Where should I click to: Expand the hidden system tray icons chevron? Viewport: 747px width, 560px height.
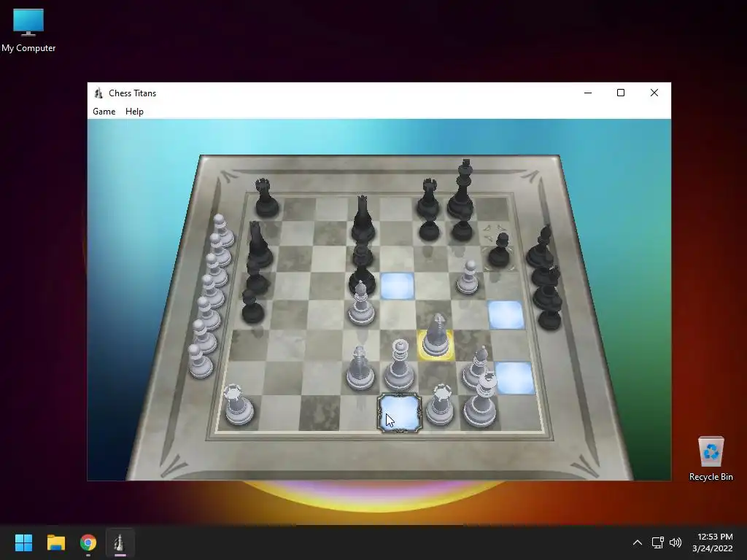coord(638,542)
